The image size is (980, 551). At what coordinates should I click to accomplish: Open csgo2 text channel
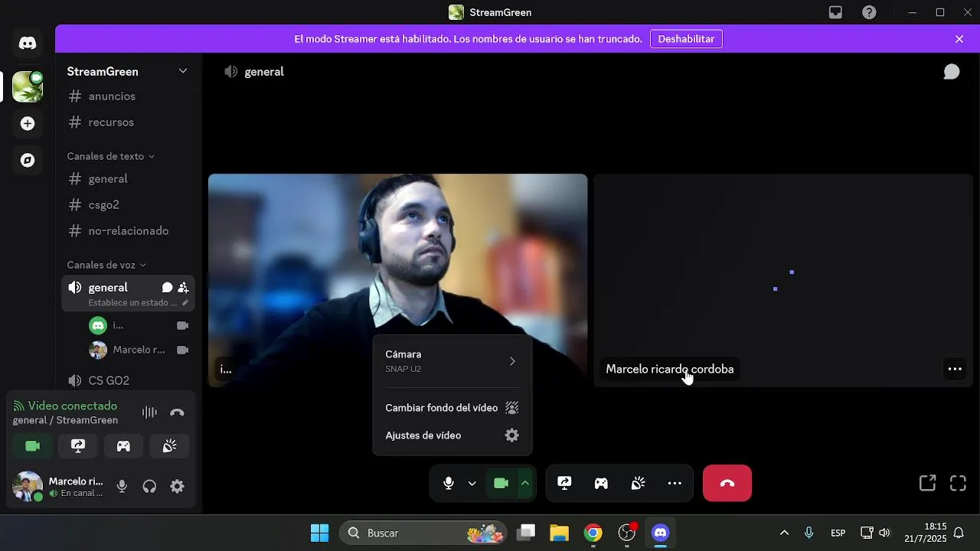click(x=128, y=205)
